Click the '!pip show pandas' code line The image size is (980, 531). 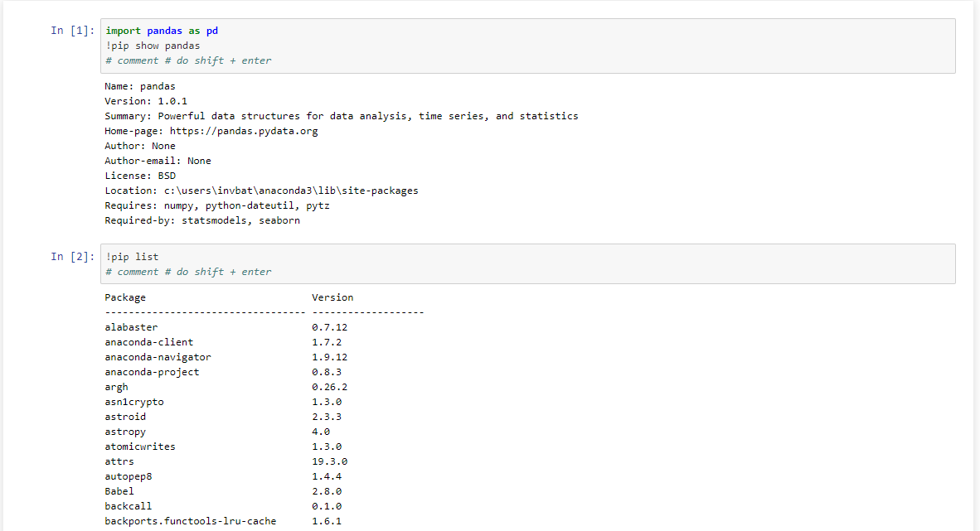[x=153, y=46]
